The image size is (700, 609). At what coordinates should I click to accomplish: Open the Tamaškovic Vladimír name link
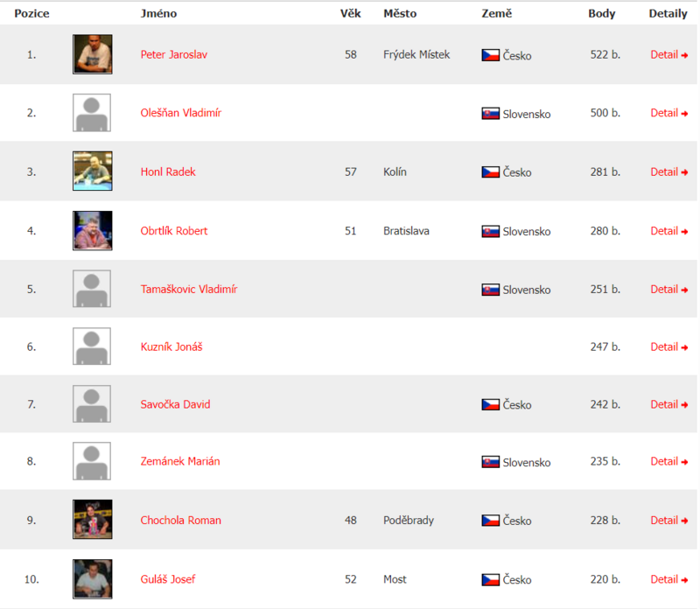(x=189, y=289)
